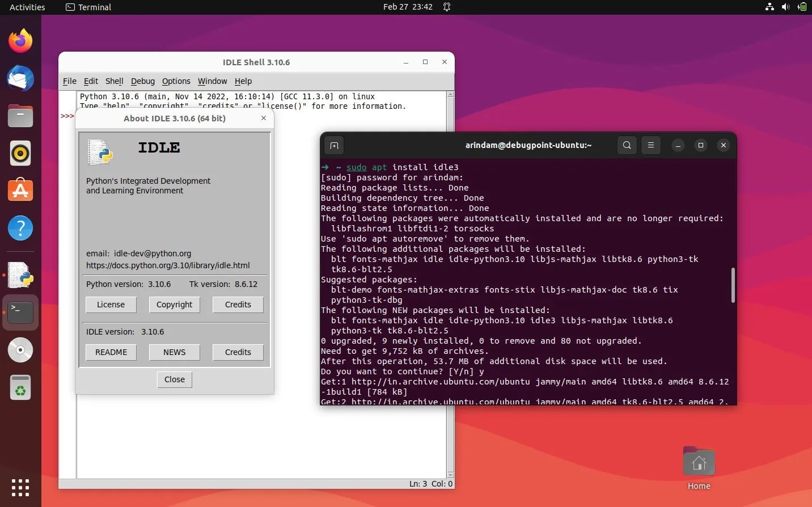Open the Terminal hamburger menu
The width and height of the screenshot is (812, 507).
pos(650,145)
